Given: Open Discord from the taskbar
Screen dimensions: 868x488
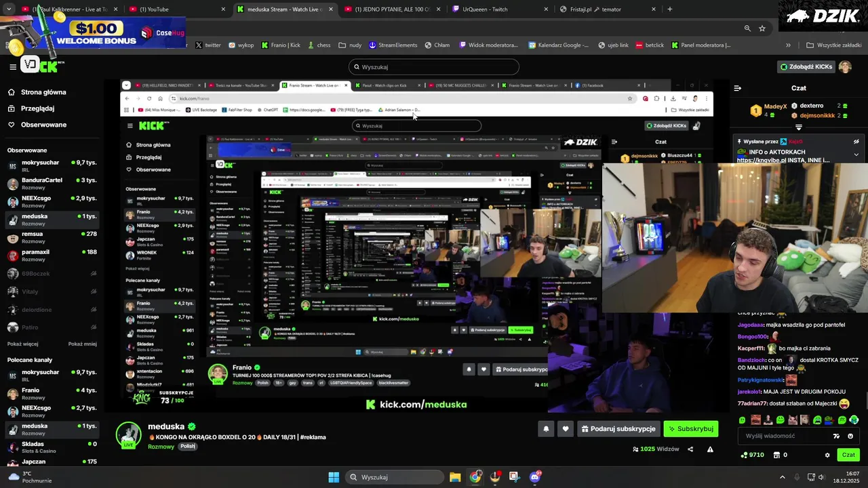Looking at the screenshot, I should pos(535,477).
